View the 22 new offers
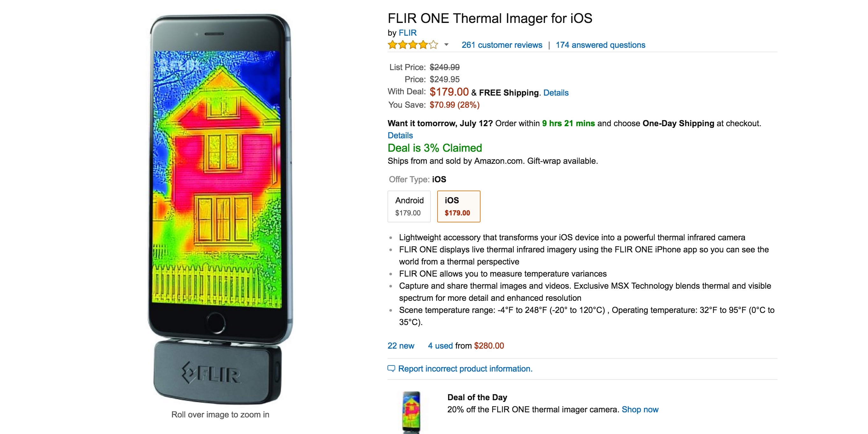 (x=401, y=345)
